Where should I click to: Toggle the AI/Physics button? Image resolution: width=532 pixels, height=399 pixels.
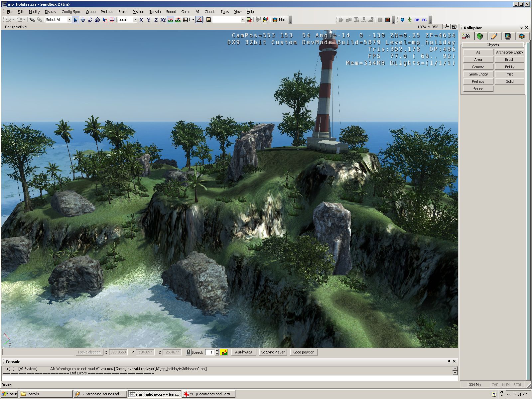tap(243, 352)
